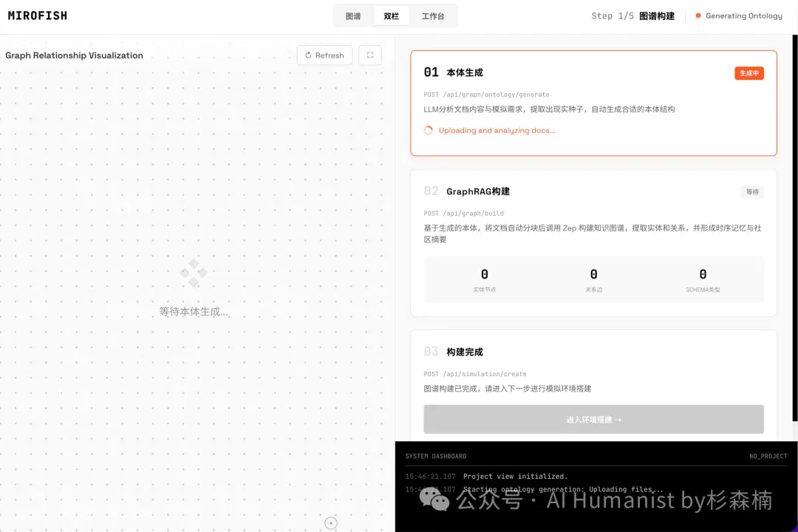Click POST /api/graph/ontology/generate text
This screenshot has width=798, height=532.
point(486,95)
